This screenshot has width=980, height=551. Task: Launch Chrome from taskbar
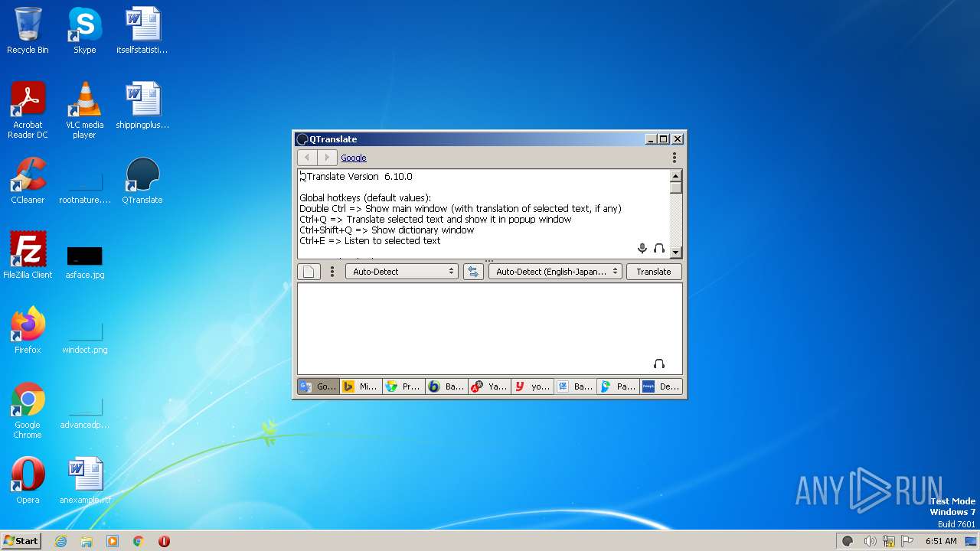[x=139, y=541]
